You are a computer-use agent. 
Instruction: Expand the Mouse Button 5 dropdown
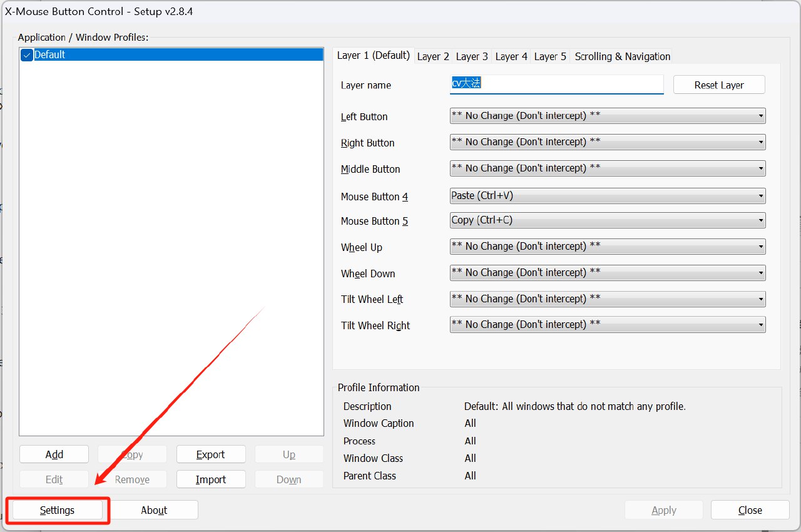[607, 220]
